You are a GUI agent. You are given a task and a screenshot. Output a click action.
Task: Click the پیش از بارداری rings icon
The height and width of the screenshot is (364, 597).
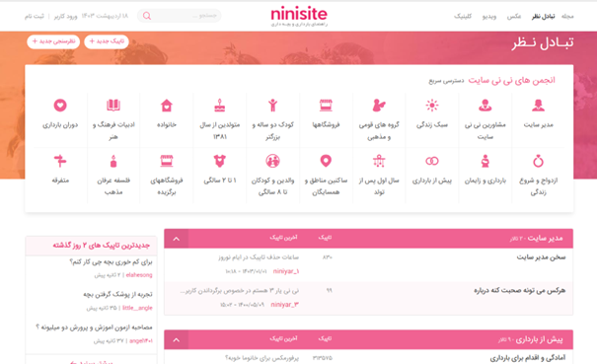(x=432, y=161)
